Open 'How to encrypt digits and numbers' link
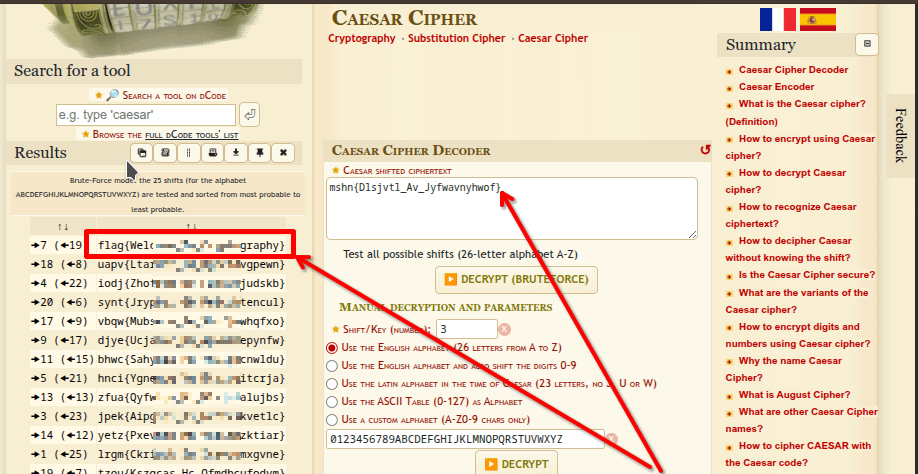 coord(799,335)
